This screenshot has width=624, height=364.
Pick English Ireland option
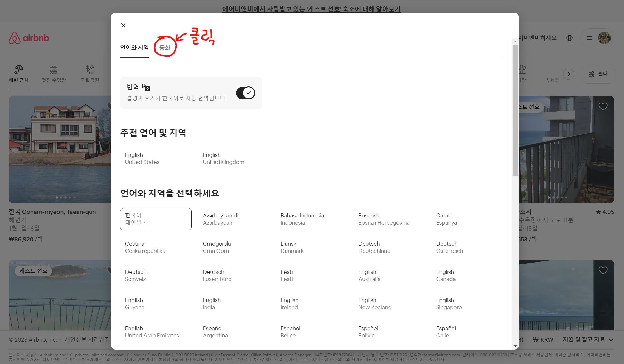(x=311, y=304)
